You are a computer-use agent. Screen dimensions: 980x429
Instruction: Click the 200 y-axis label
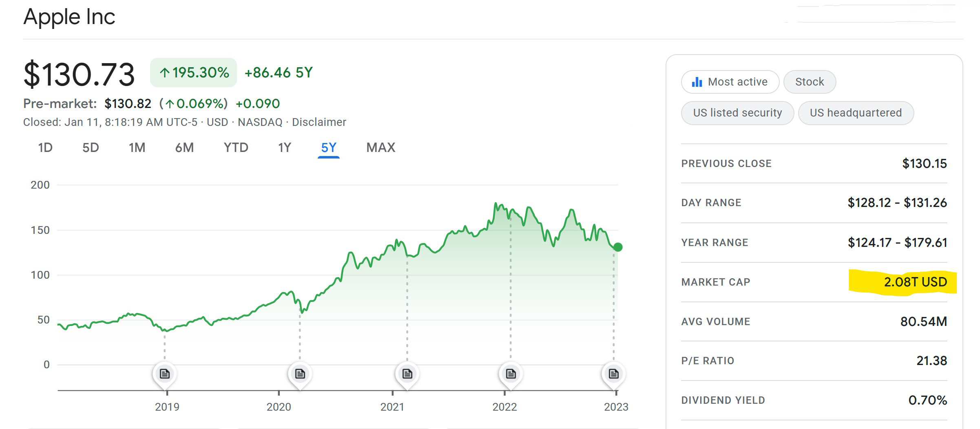[x=40, y=185]
